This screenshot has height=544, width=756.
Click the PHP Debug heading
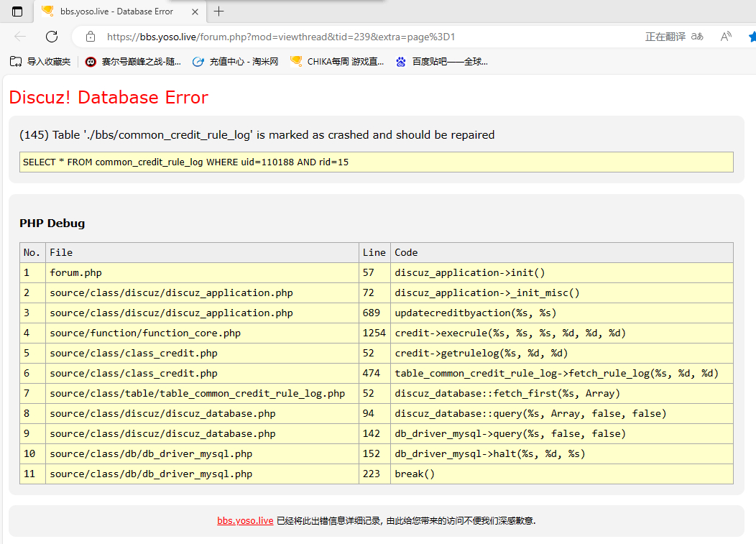52,223
